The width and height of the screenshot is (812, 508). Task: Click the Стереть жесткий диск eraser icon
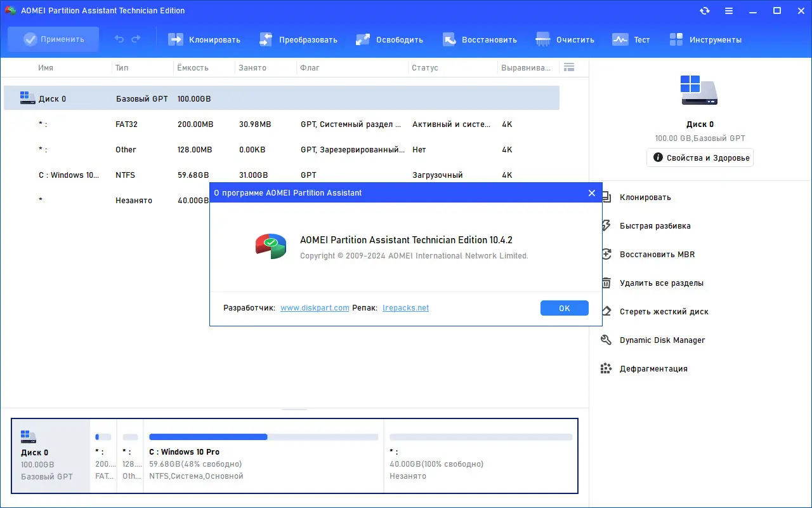coord(606,311)
